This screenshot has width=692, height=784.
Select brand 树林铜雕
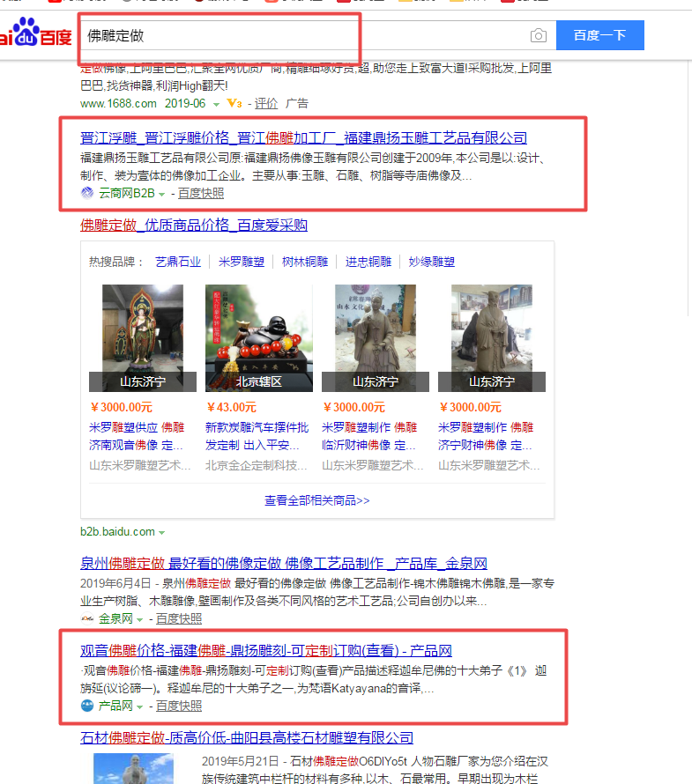pyautogui.click(x=305, y=262)
